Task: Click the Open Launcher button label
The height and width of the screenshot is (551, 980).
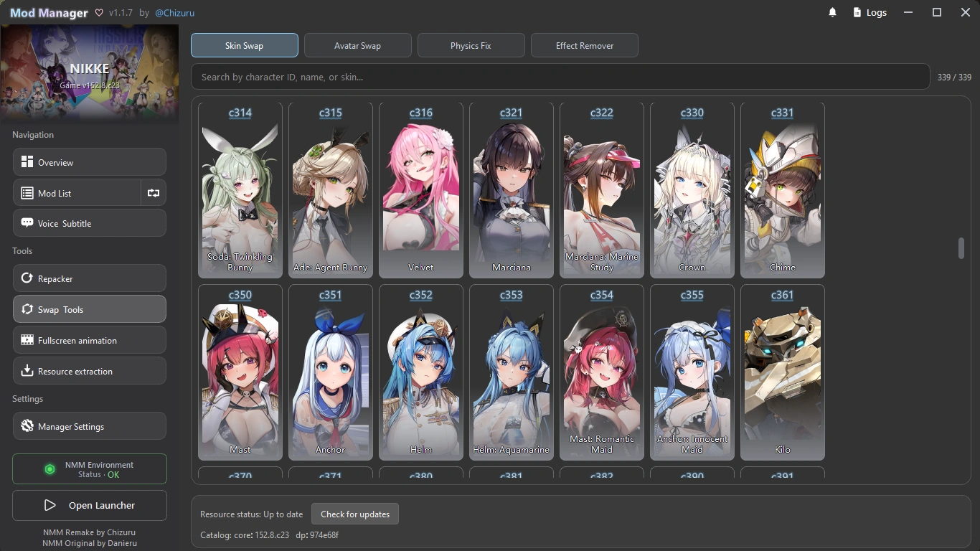Action: (x=102, y=505)
